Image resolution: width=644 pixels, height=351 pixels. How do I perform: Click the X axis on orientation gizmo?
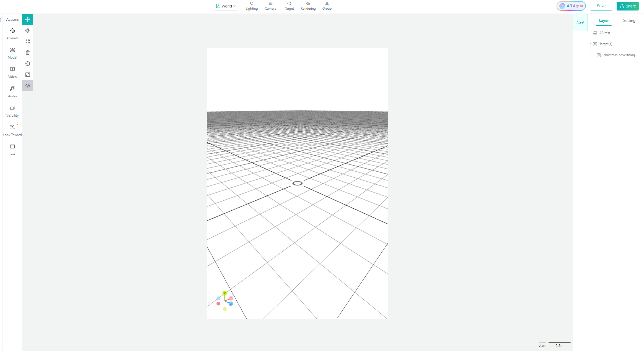coord(231,298)
